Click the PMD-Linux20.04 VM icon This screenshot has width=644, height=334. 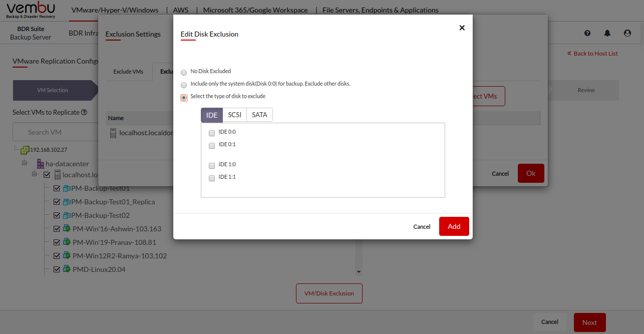(x=66, y=269)
